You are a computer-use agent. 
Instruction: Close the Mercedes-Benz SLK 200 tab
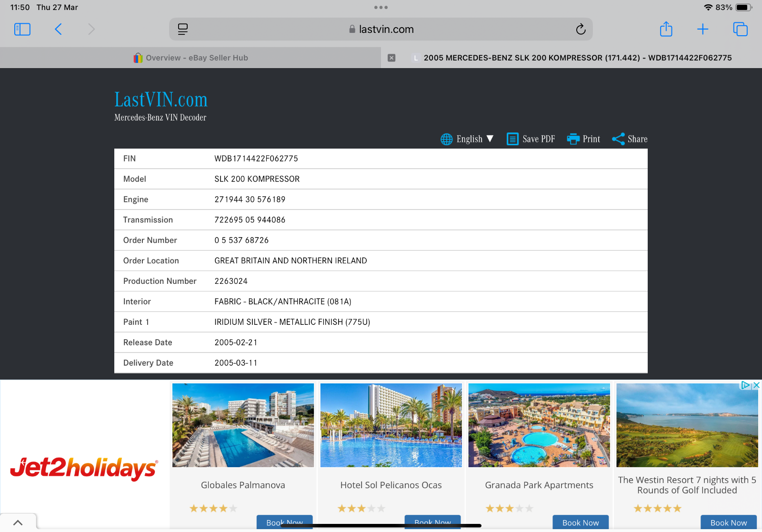[391, 58]
